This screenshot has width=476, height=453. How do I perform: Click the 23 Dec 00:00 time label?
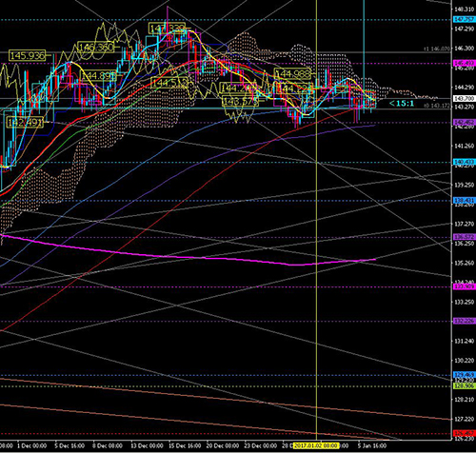(261, 445)
